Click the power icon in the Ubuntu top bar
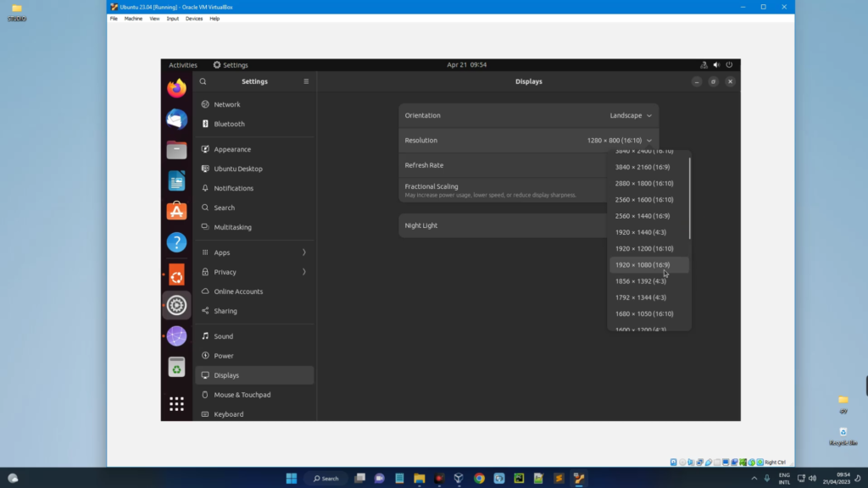 [729, 64]
